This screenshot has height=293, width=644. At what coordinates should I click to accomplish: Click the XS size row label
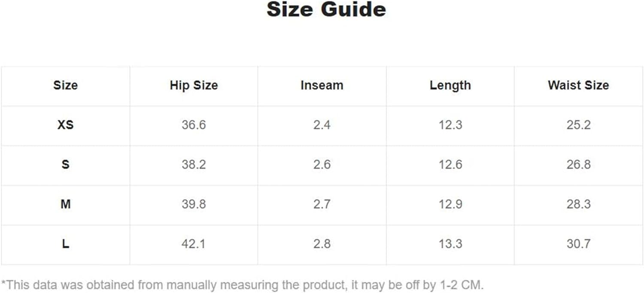coord(65,125)
